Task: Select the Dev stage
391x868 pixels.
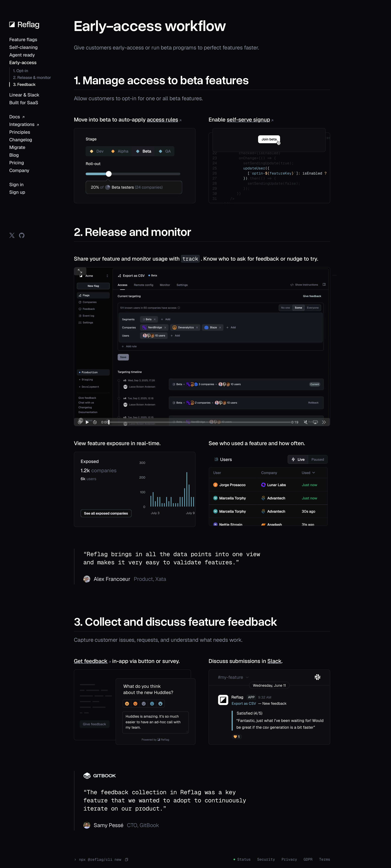Action: [x=96, y=151]
